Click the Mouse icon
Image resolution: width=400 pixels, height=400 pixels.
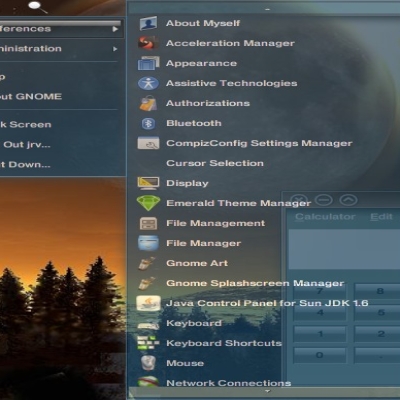tap(148, 363)
